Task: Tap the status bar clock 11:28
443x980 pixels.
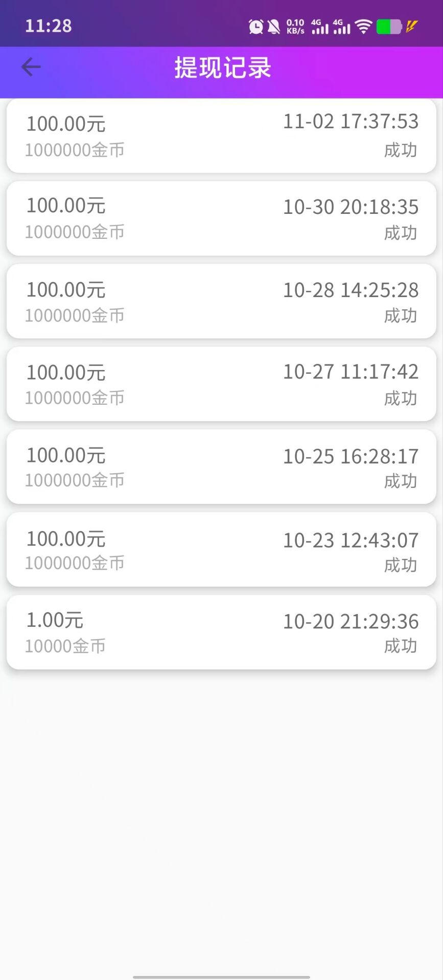Action: pyautogui.click(x=49, y=26)
